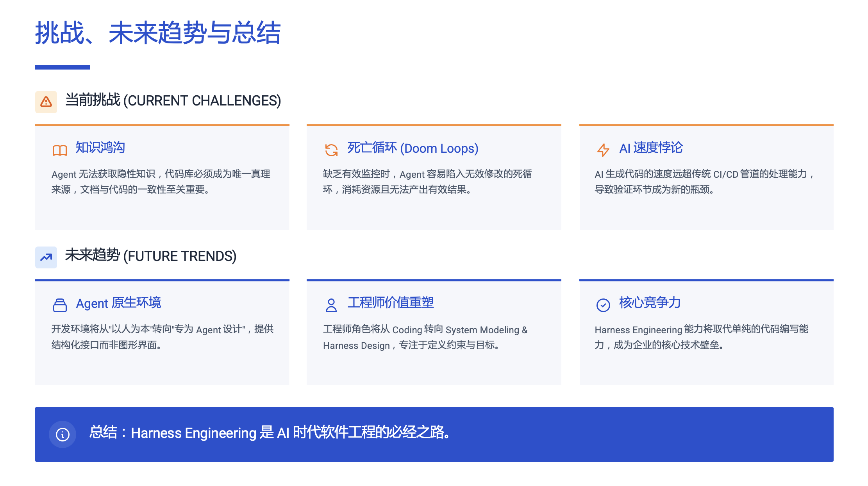
Task: Click the info circle icon in summary banner
Action: (63, 434)
